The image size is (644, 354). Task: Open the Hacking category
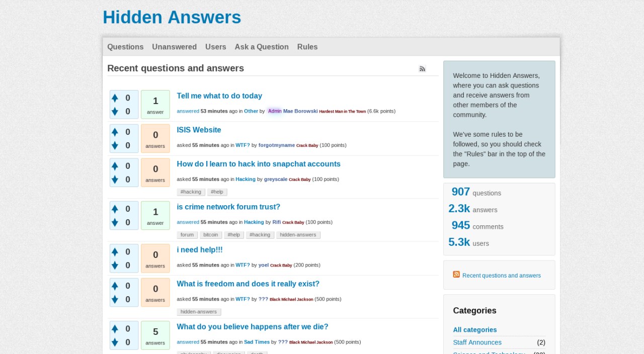pyautogui.click(x=246, y=179)
